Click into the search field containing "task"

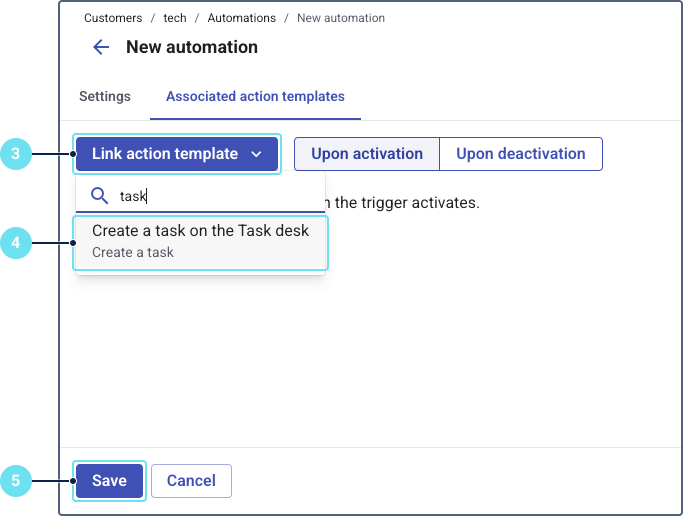215,196
